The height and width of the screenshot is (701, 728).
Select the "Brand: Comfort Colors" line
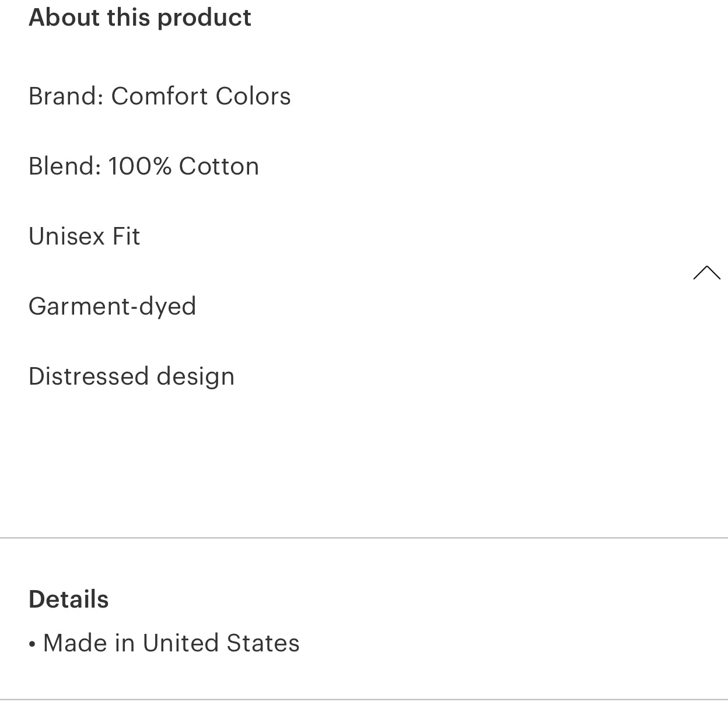159,96
